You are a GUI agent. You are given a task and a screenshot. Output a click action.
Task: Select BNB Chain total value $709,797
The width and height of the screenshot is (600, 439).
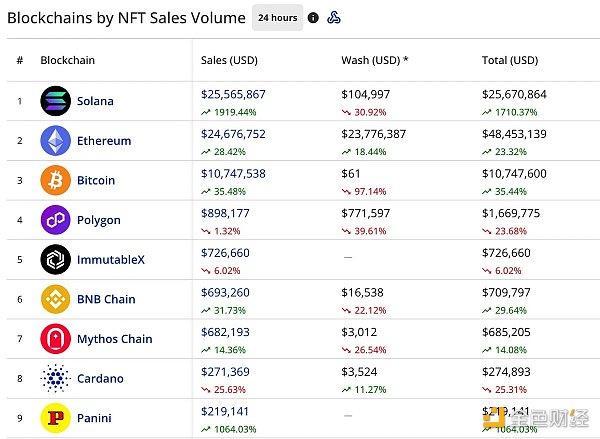point(506,293)
